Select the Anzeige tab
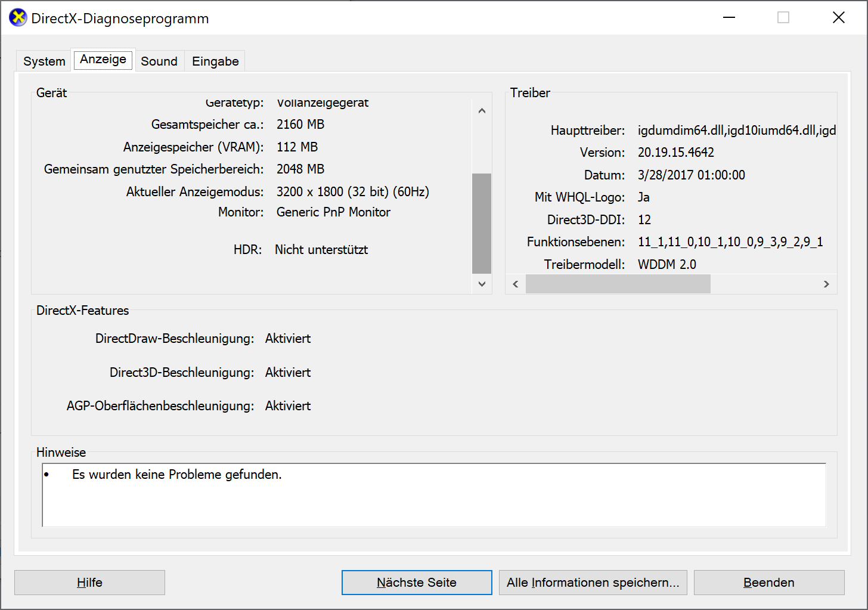 click(x=103, y=60)
